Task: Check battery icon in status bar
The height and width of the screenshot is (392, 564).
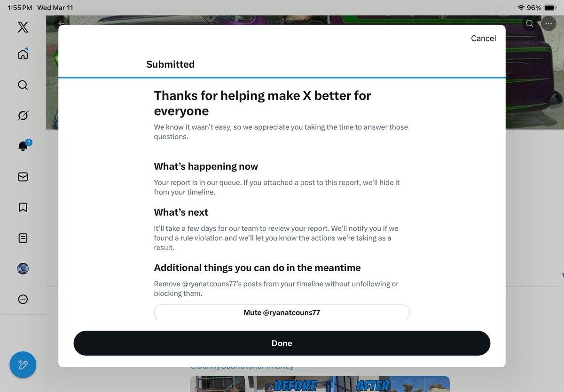Action: (550, 8)
